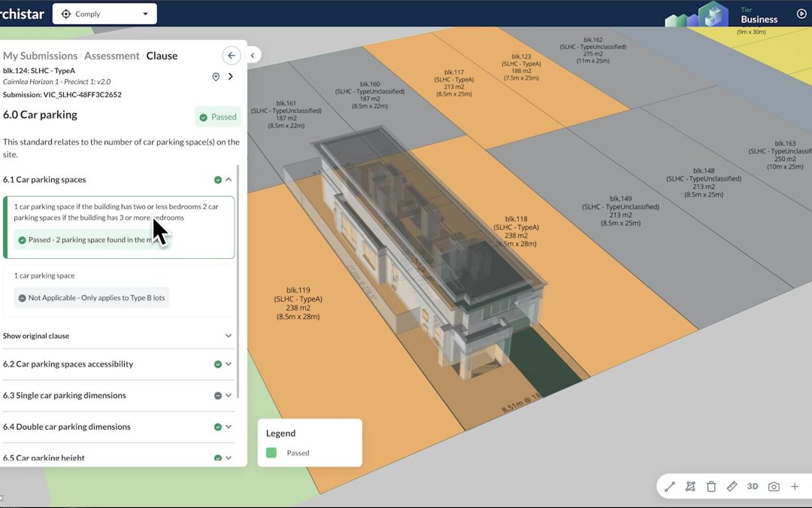The image size is (812, 508).
Task: Open the ruler measurement tool
Action: 732,486
